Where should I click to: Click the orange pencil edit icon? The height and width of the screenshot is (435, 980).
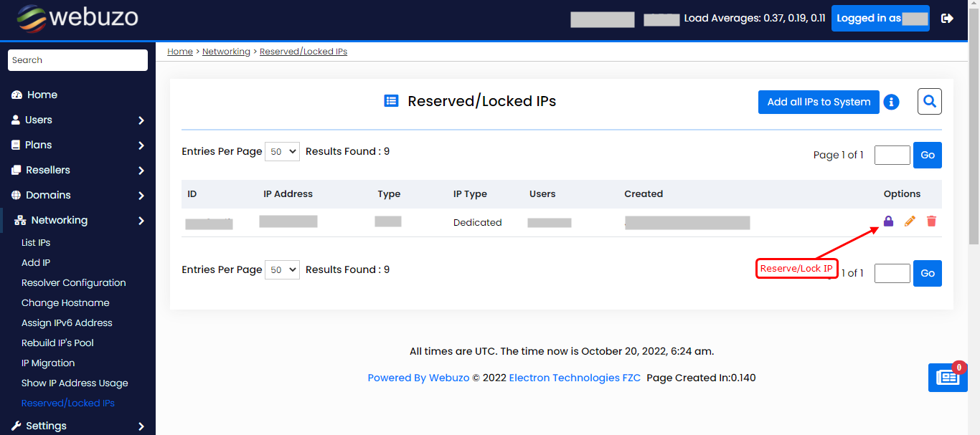[910, 221]
